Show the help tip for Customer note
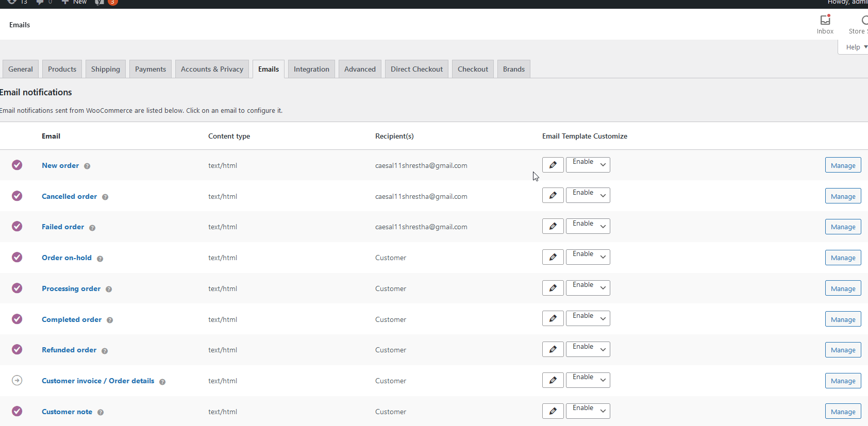Viewport: 868px width, 426px height. tap(101, 412)
